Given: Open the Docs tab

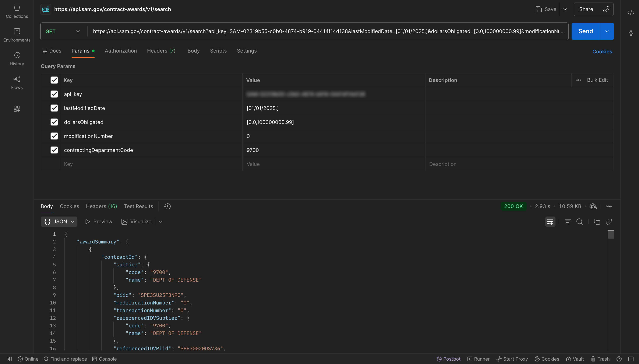Looking at the screenshot, I should click(52, 51).
